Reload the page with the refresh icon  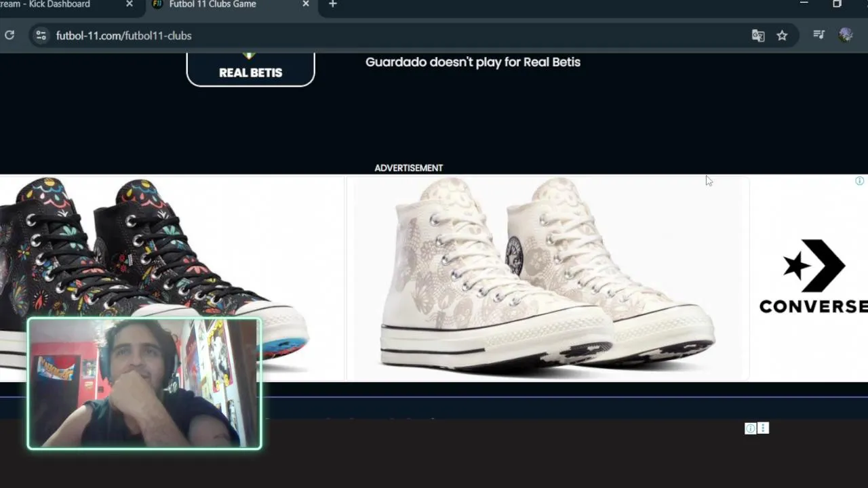coord(9,35)
